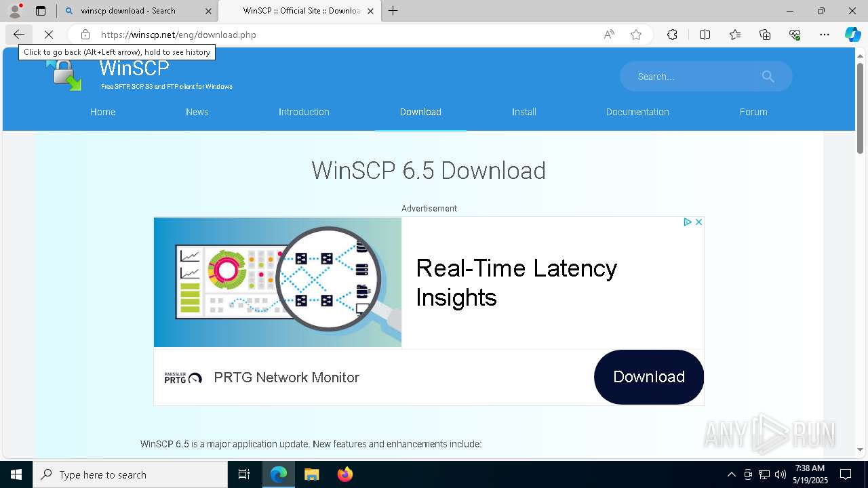Click the address bar URL
Screen dimensions: 868x488
[x=178, y=35]
